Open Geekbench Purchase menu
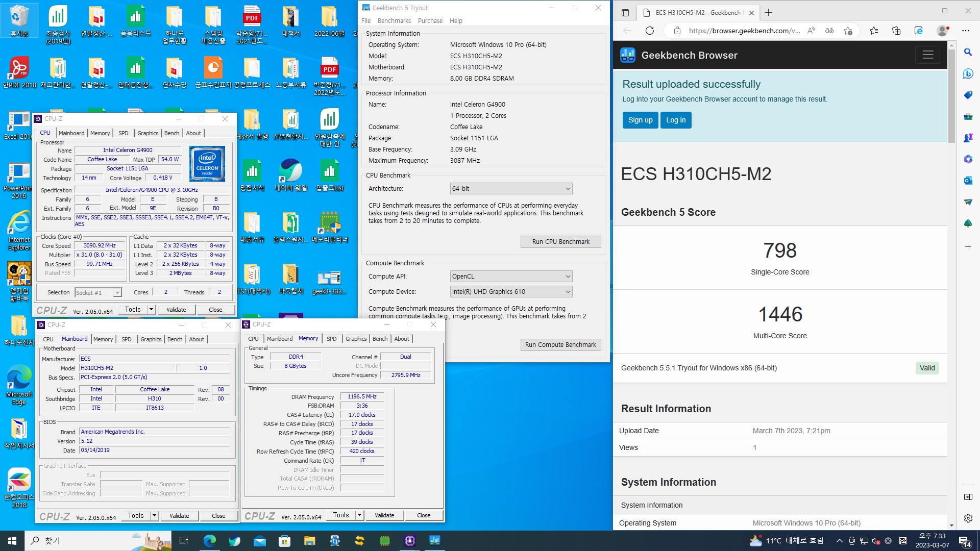980x551 pixels. [430, 21]
